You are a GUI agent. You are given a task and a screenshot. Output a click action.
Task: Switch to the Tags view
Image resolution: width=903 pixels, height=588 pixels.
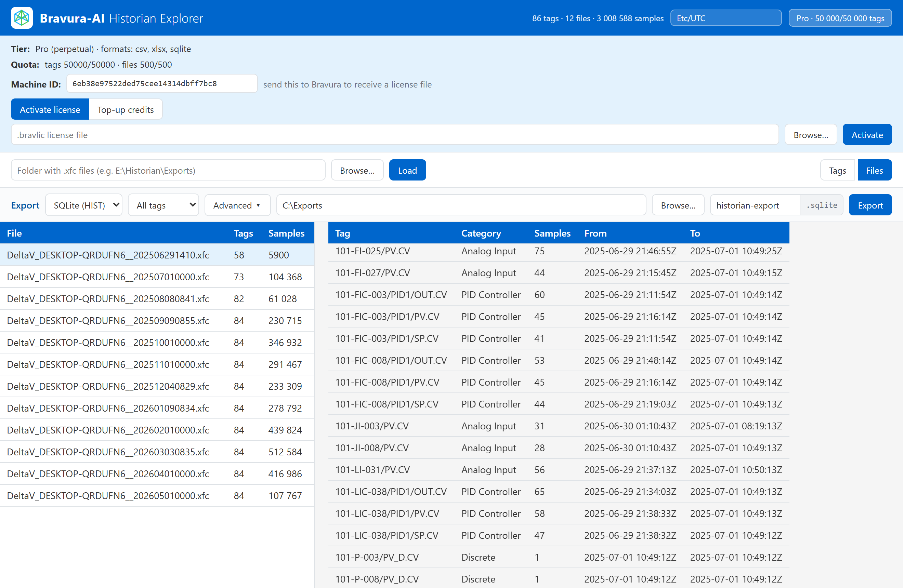pos(837,170)
